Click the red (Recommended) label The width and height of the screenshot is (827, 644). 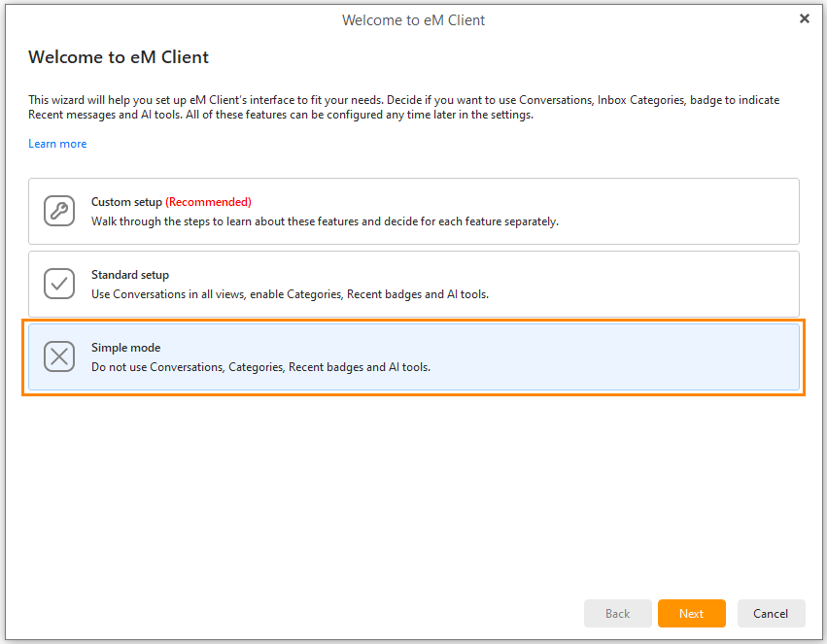[x=208, y=202]
